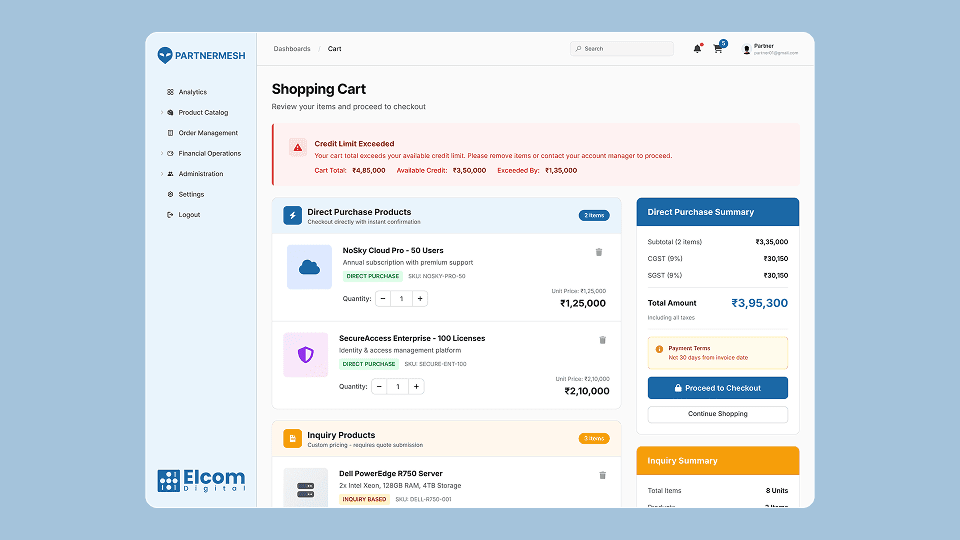Delete Dell PowerEdge R750 Server item
Viewport: 960px width, 540px height.
click(x=602, y=475)
